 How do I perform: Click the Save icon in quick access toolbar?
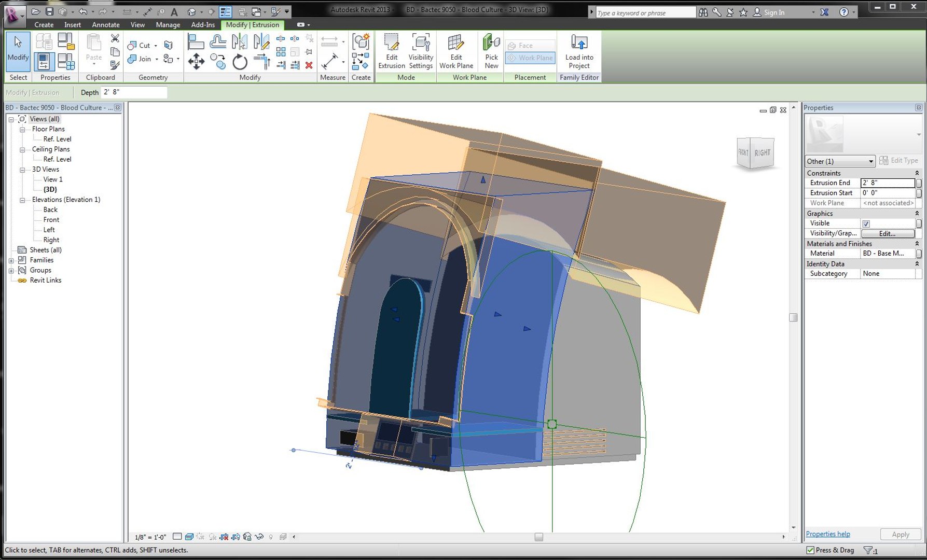click(49, 11)
